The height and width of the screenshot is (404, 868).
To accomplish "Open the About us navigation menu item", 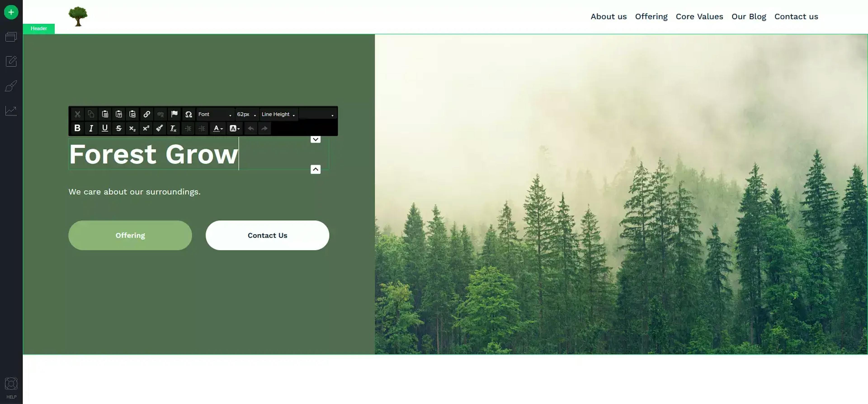I will (608, 16).
